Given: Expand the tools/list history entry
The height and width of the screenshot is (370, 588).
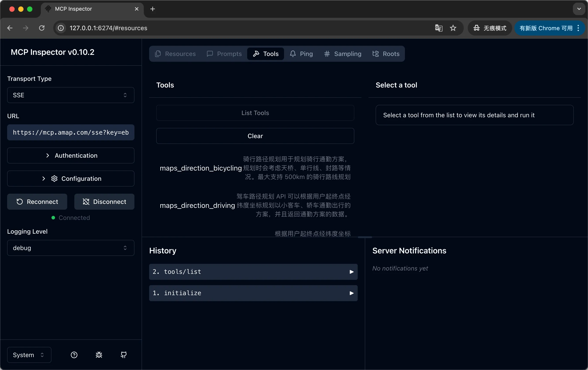Looking at the screenshot, I should [x=253, y=272].
